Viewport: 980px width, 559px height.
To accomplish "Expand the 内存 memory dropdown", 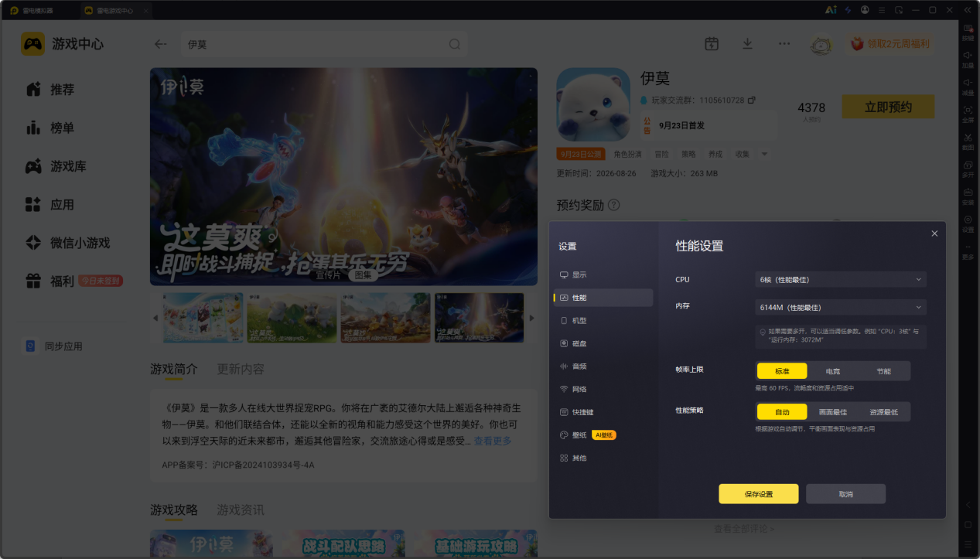I will pos(841,308).
